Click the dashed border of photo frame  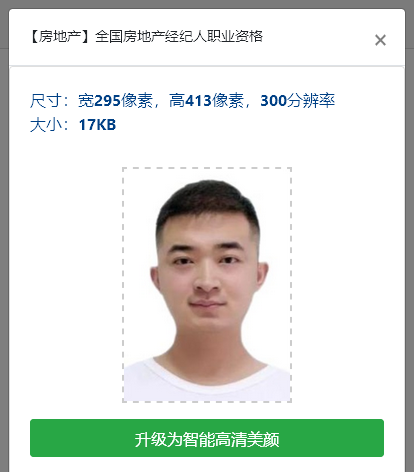[x=207, y=168]
